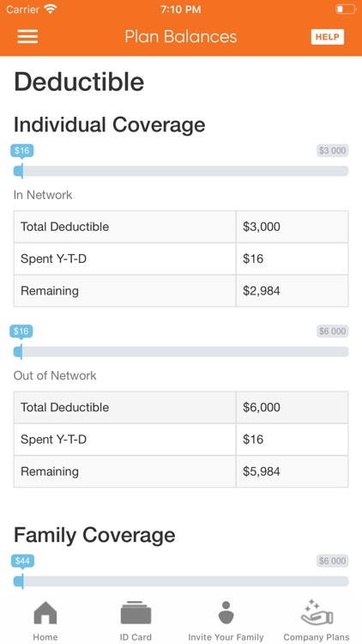Tap the Plan Balances title

coord(181,37)
